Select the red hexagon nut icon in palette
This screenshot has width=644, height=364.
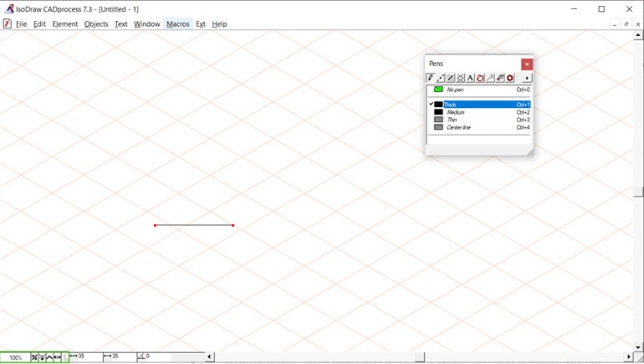tap(509, 78)
